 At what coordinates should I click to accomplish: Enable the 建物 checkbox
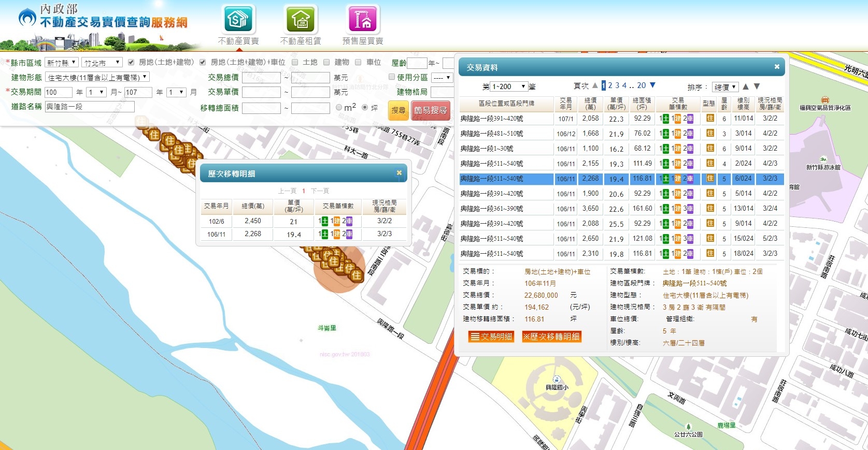326,62
